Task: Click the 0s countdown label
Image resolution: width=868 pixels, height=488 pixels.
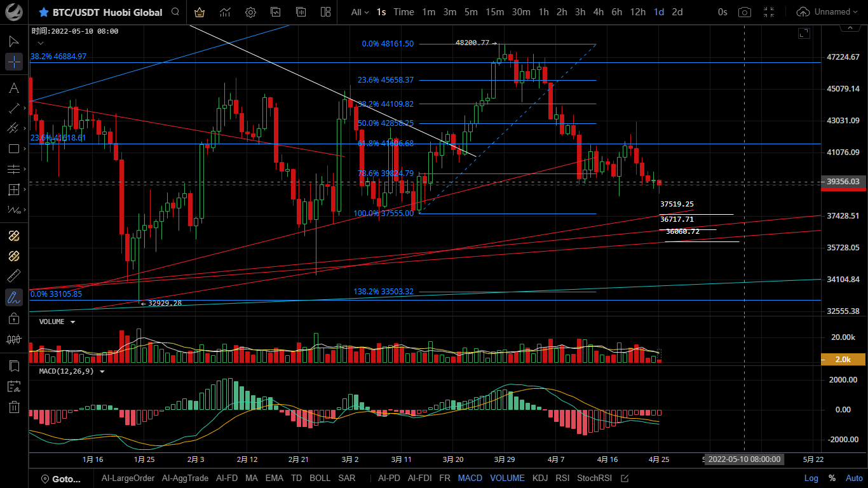Action: pos(722,12)
